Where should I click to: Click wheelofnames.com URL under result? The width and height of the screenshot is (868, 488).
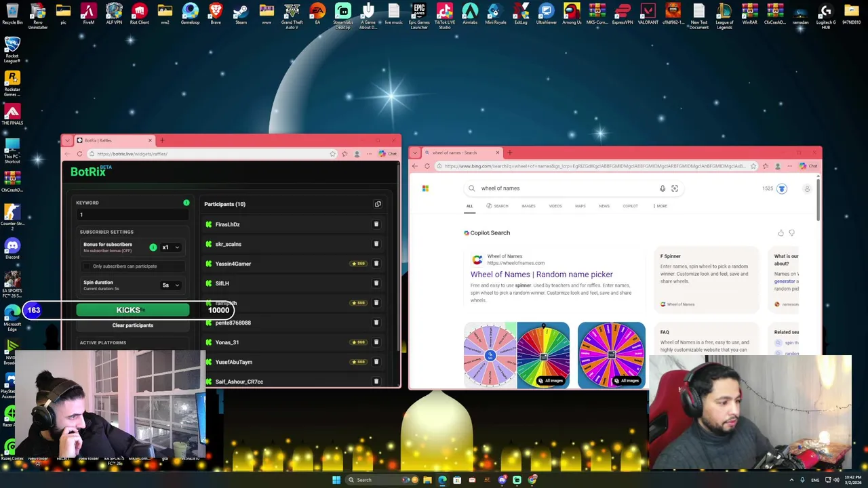point(515,263)
